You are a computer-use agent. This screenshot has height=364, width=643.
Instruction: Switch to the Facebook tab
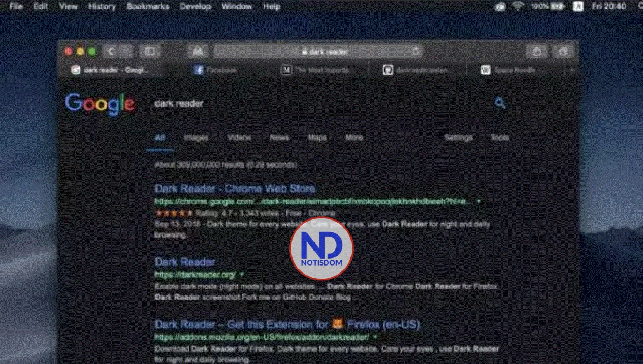pos(216,70)
